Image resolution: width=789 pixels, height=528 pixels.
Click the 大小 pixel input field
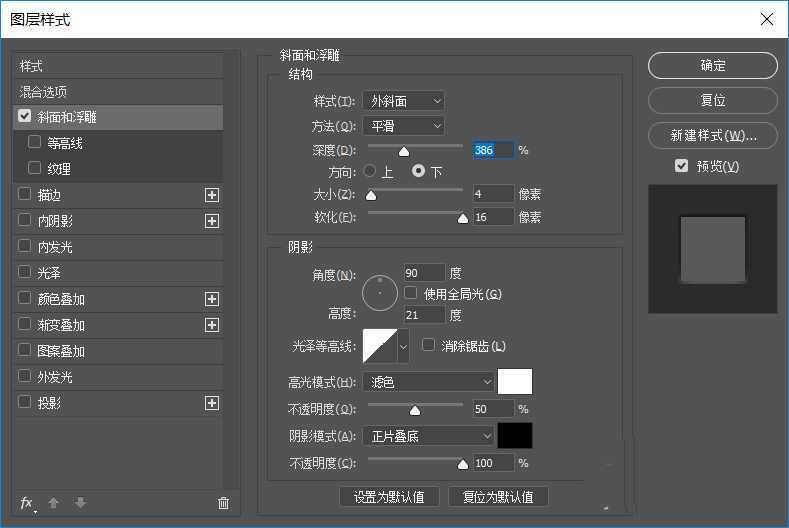tap(493, 193)
